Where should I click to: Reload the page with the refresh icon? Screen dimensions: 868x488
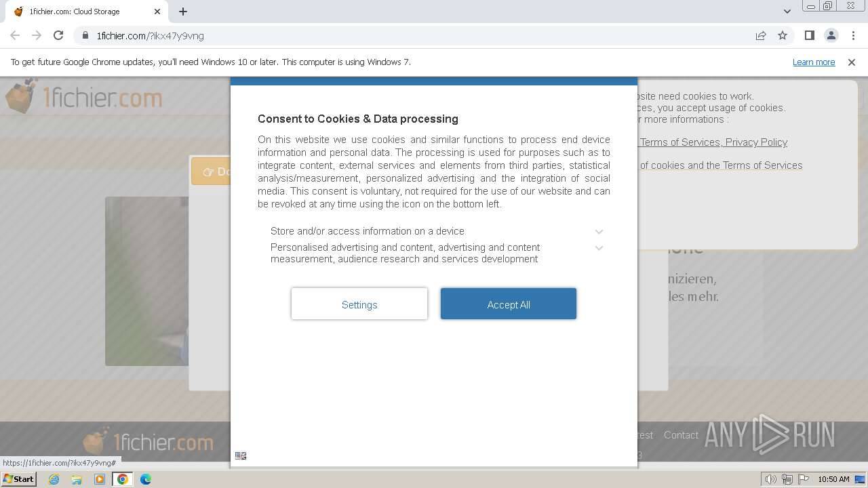click(x=58, y=35)
